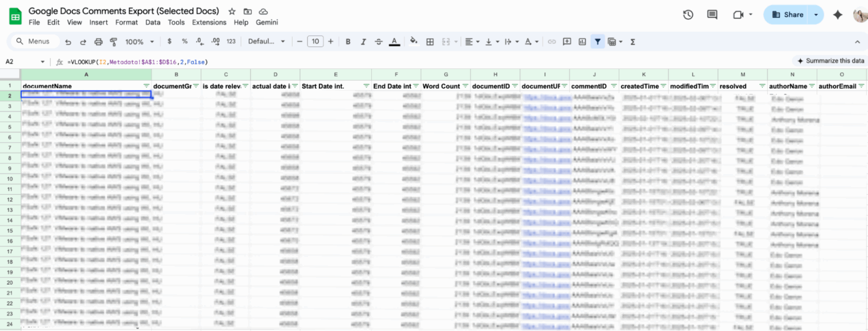The image size is (868, 331).
Task: Open the borders tool
Action: 430,42
